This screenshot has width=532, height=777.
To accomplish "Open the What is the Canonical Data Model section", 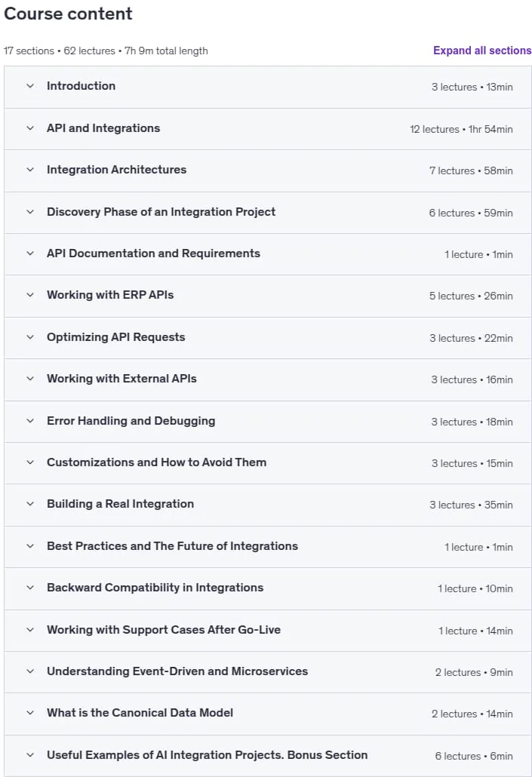I will click(268, 714).
